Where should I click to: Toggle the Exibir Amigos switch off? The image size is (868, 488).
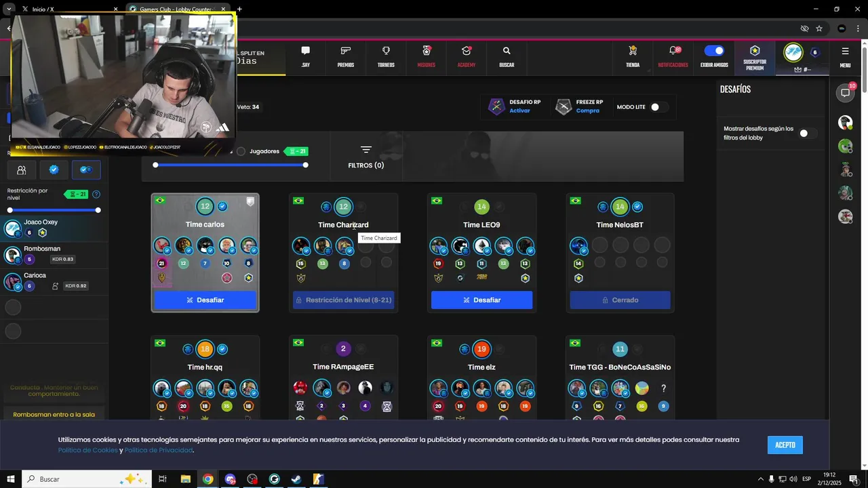pyautogui.click(x=714, y=51)
